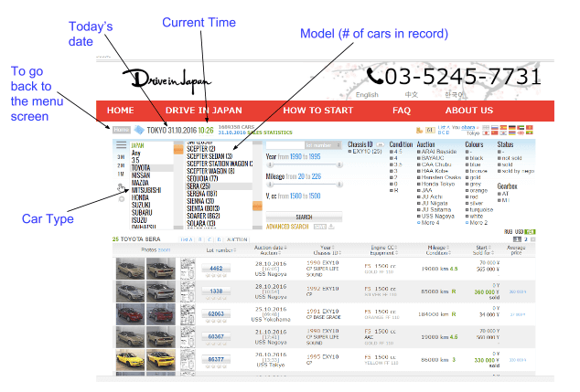Click the makers list orange scrollbar thumb
The image size is (580, 392).
[x=178, y=149]
